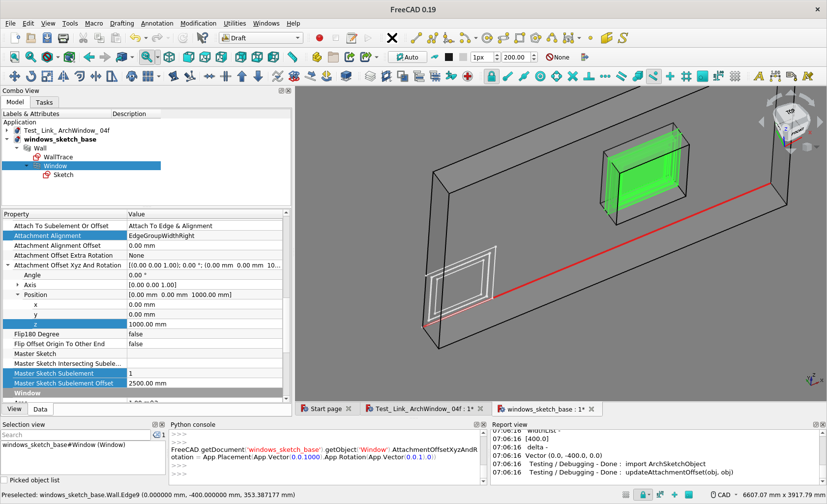Open the CAD navigation style menu
827x504 pixels.
coord(724,495)
